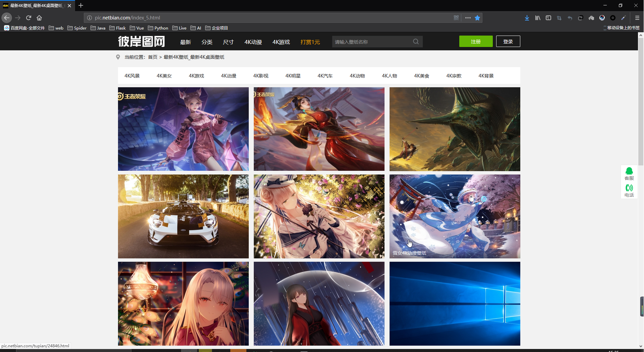Select the 4K宗教 category

click(x=454, y=76)
